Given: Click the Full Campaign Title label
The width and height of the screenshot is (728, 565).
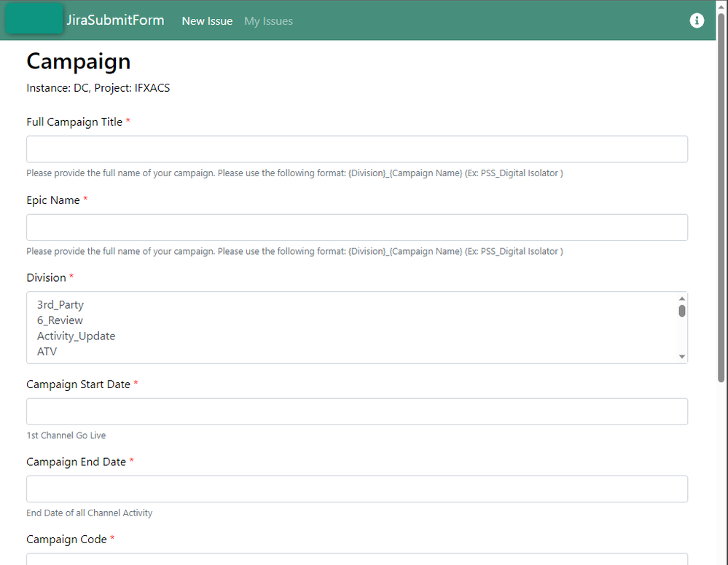Looking at the screenshot, I should pos(74,122).
